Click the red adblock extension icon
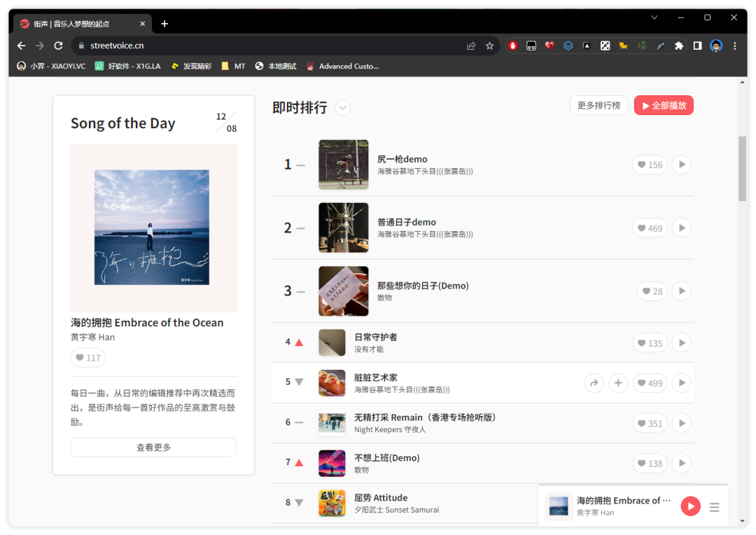The height and width of the screenshot is (535, 756). point(512,46)
